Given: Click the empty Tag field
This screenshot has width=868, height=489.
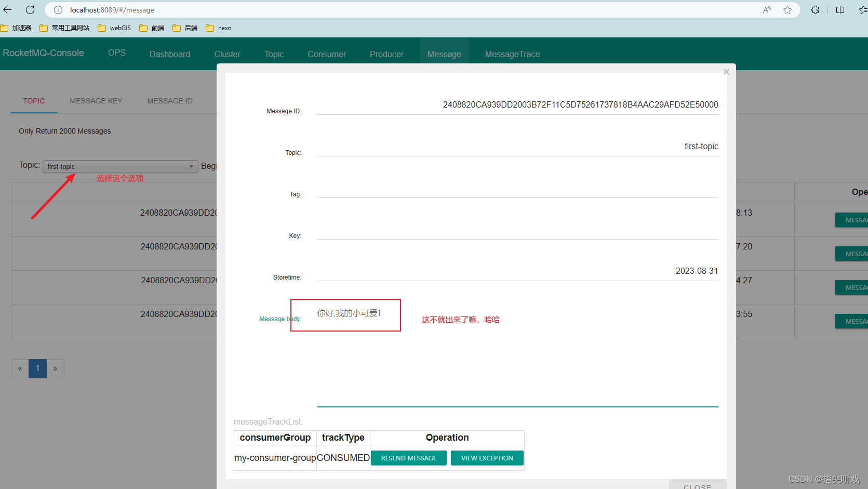Looking at the screenshot, I should point(518,188).
